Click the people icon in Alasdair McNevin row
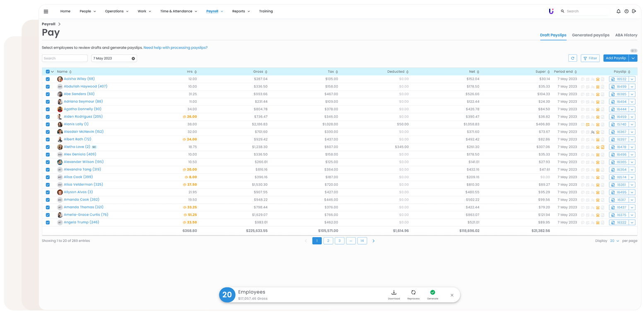 click(x=593, y=132)
